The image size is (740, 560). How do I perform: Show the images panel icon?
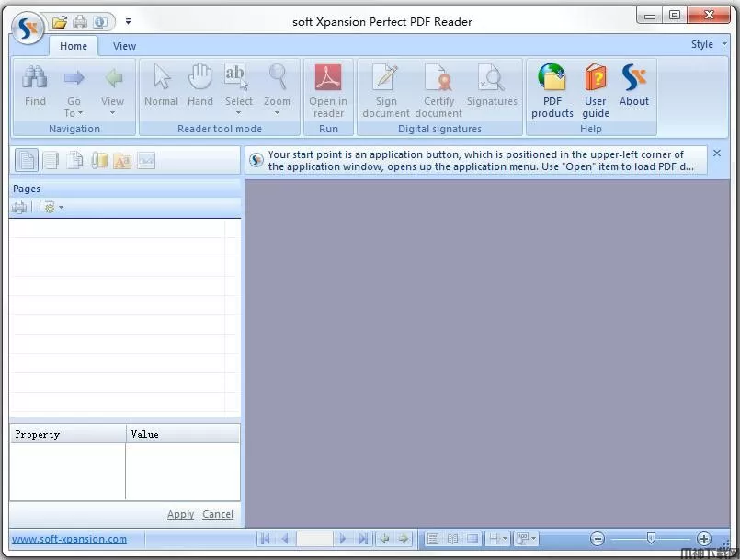tap(146, 161)
